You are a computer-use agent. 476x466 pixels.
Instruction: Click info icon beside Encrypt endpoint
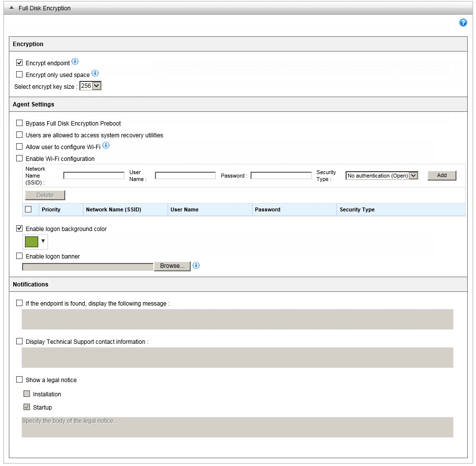pos(75,62)
